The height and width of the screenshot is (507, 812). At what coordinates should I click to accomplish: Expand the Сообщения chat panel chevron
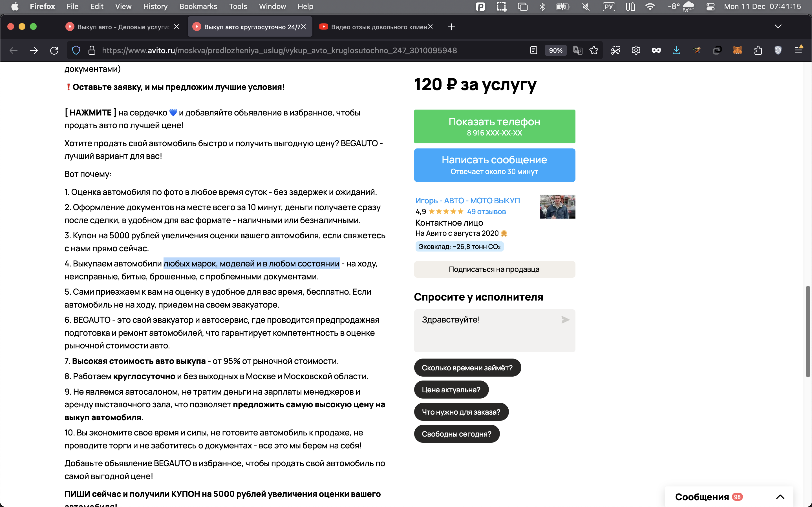tap(780, 497)
